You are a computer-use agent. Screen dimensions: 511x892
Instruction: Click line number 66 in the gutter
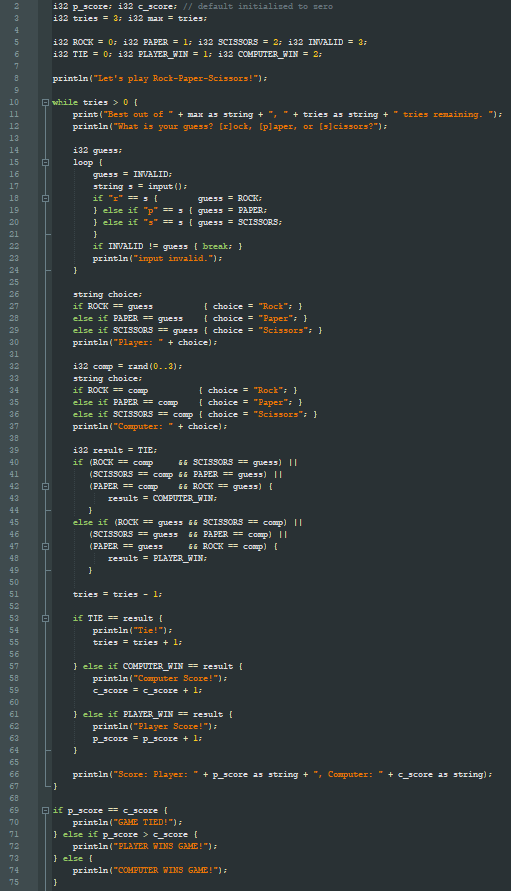tap(14, 775)
